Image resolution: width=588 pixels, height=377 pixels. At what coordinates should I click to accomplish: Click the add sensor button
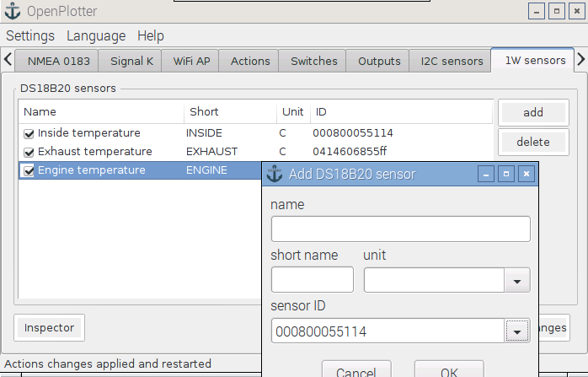[533, 112]
